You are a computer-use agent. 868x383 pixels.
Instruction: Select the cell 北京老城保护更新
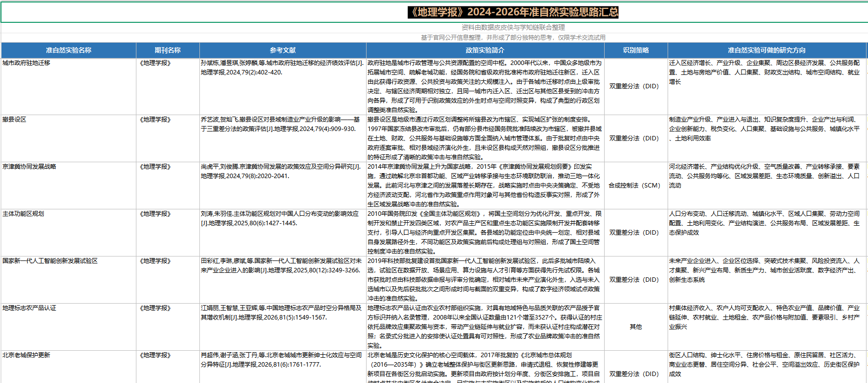pyautogui.click(x=68, y=367)
